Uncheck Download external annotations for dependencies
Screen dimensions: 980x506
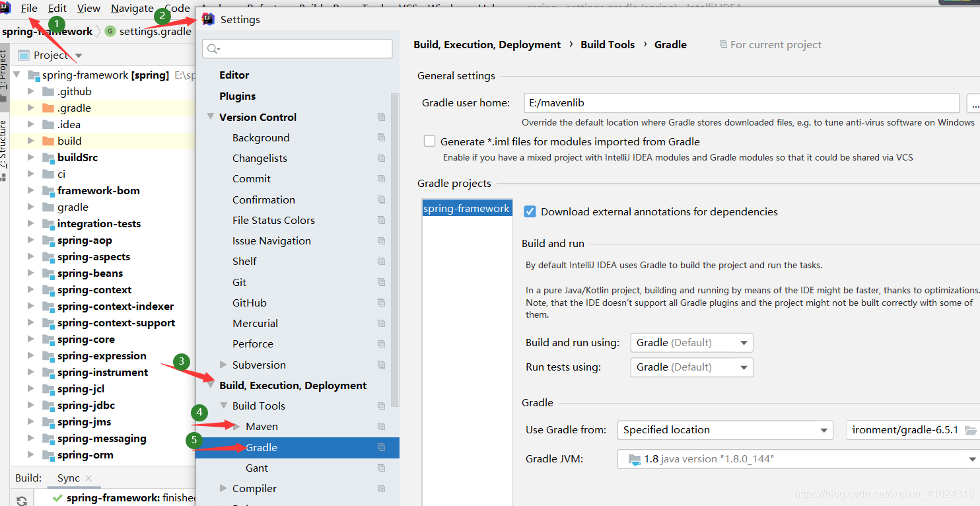pyautogui.click(x=530, y=211)
